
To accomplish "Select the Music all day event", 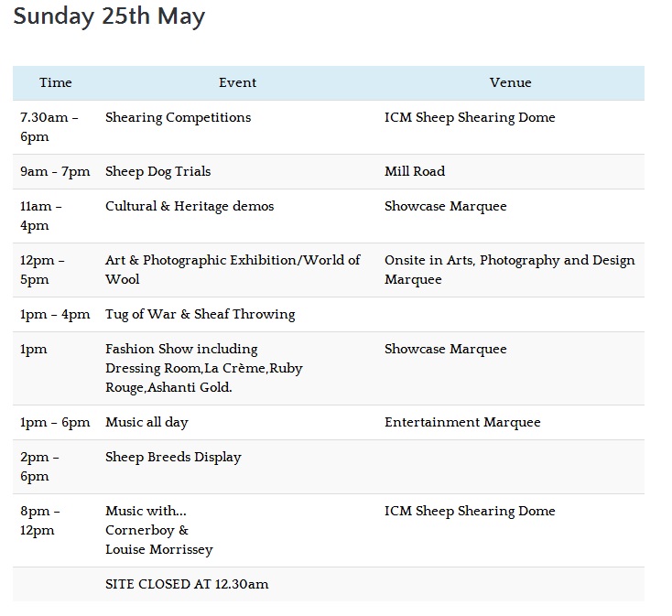I will (x=146, y=422).
